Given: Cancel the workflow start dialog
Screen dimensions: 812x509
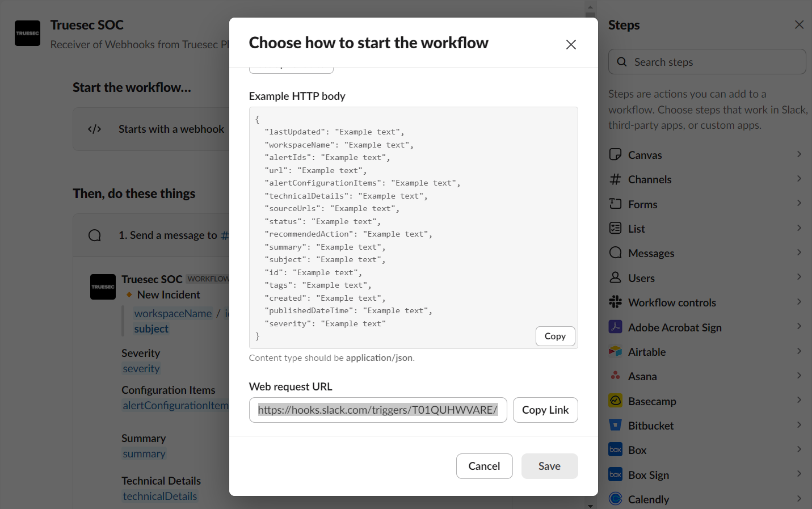Looking at the screenshot, I should [x=484, y=466].
